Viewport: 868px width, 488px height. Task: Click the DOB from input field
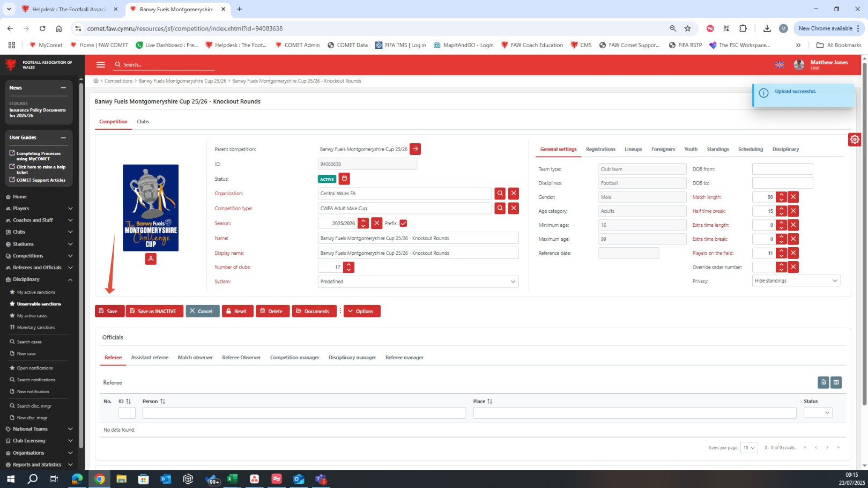(x=782, y=169)
